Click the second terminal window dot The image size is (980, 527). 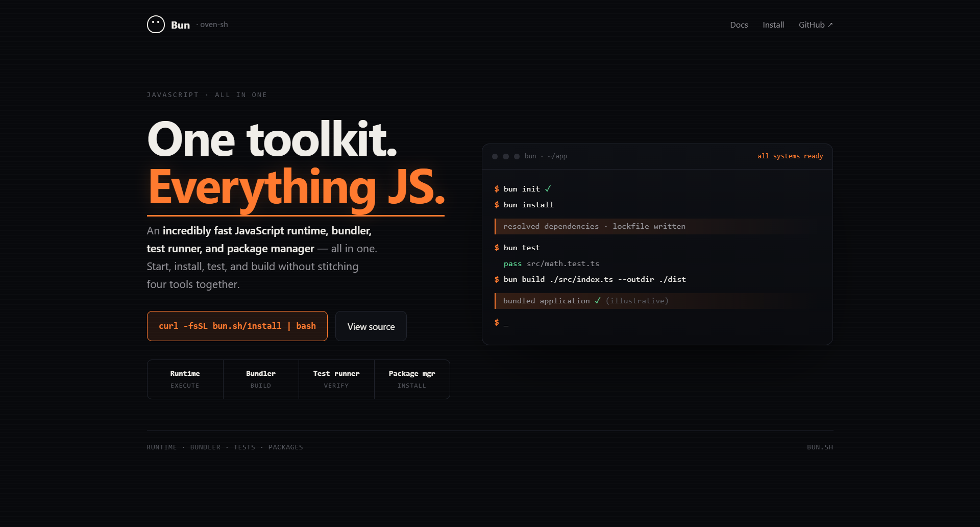pos(506,156)
